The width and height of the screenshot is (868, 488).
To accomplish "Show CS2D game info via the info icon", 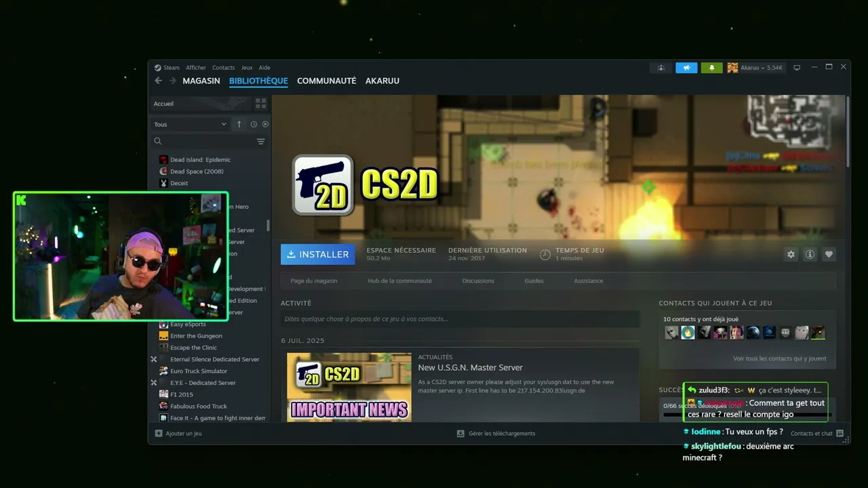I will 810,254.
